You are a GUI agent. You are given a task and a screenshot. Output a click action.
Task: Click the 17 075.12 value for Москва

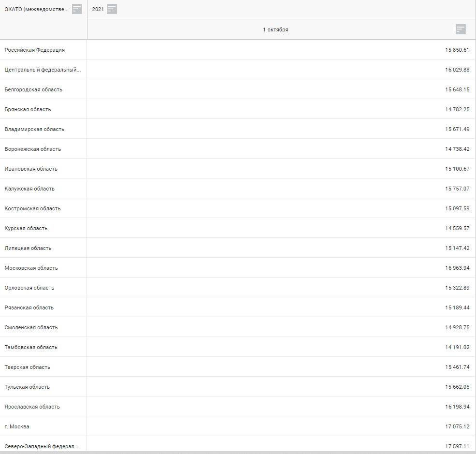coord(457,426)
